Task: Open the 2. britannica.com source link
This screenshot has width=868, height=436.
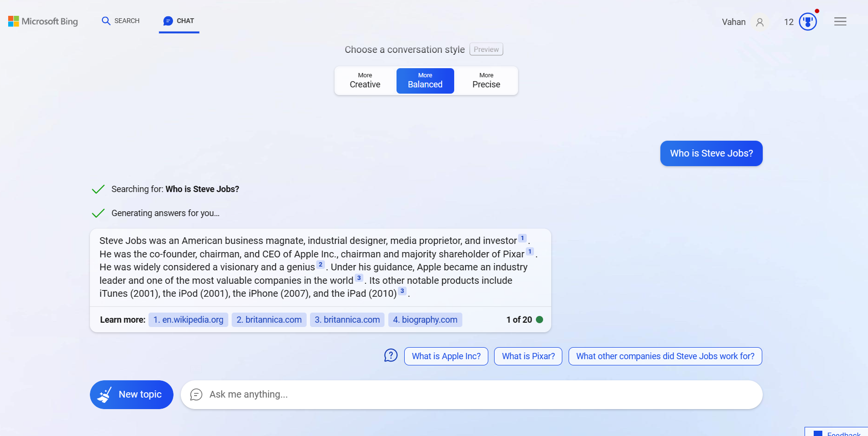Action: coord(269,320)
